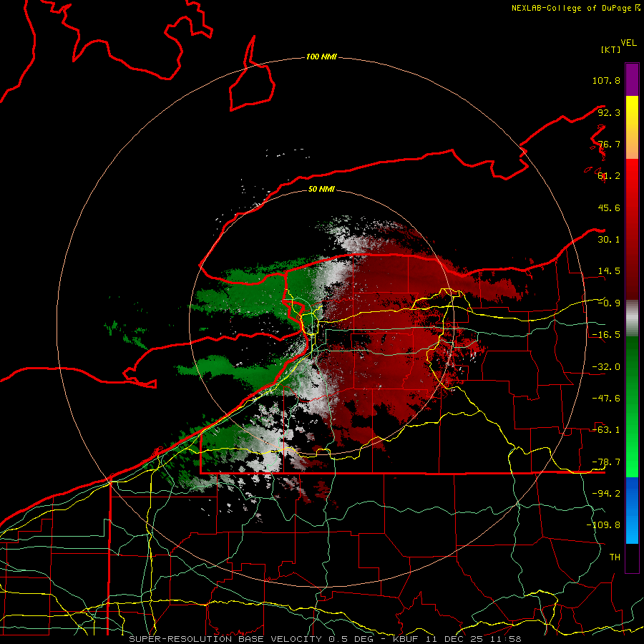The height and width of the screenshot is (644, 644).
Task: Select the 61.2 scale value
Action: coord(609,176)
